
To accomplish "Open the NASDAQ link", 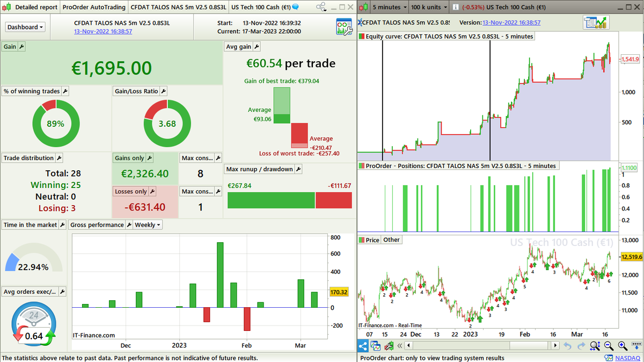I will 627,358.
